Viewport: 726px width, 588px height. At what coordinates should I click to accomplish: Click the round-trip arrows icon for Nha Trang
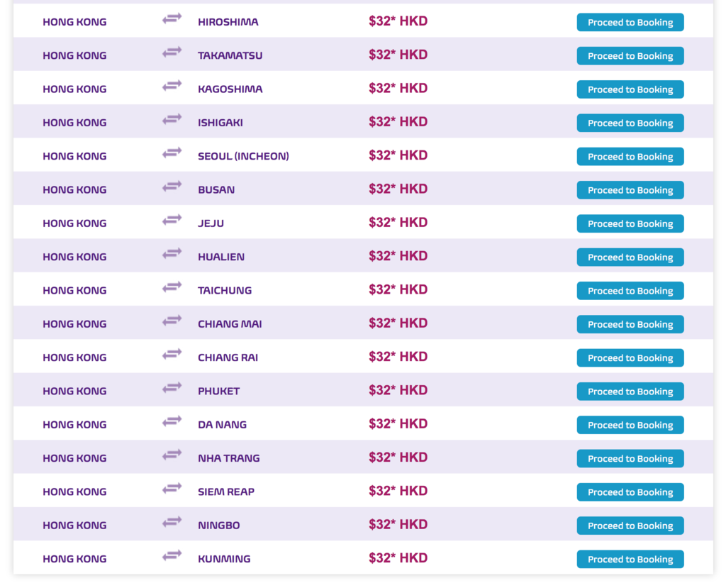click(x=172, y=455)
